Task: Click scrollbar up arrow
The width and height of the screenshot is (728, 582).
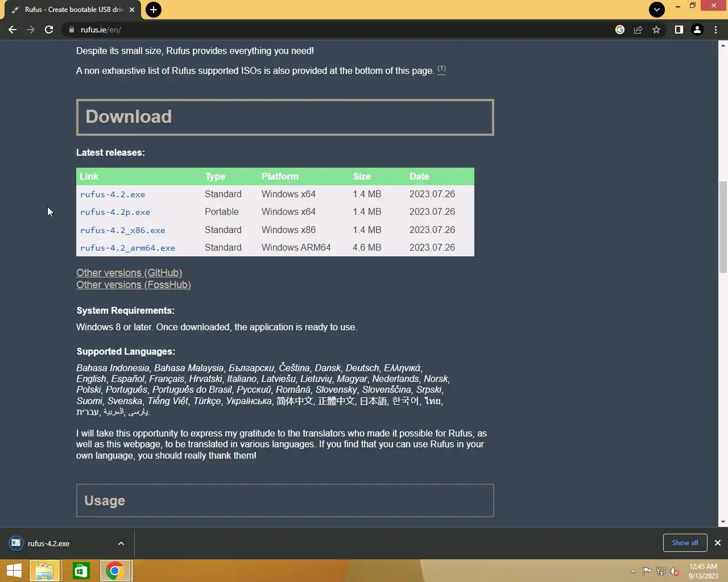Action: click(723, 45)
